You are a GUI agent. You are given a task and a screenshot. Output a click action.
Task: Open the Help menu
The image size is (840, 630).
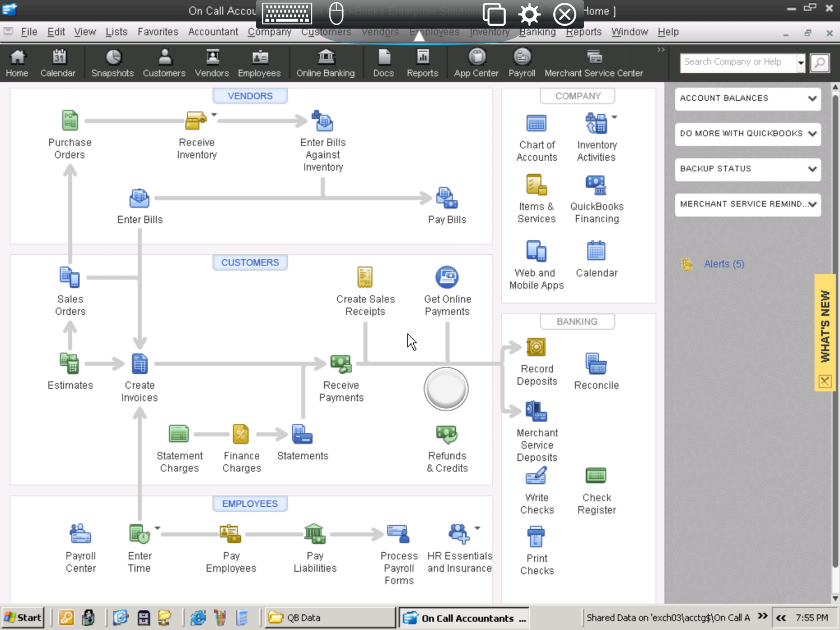click(668, 32)
